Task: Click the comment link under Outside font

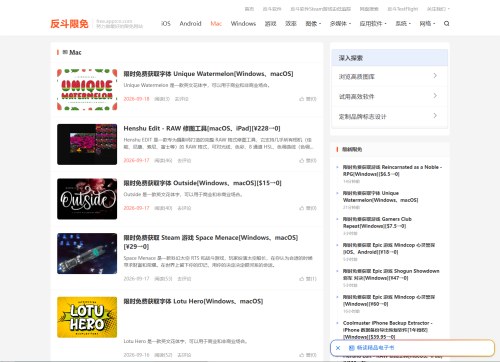Action: click(x=184, y=208)
